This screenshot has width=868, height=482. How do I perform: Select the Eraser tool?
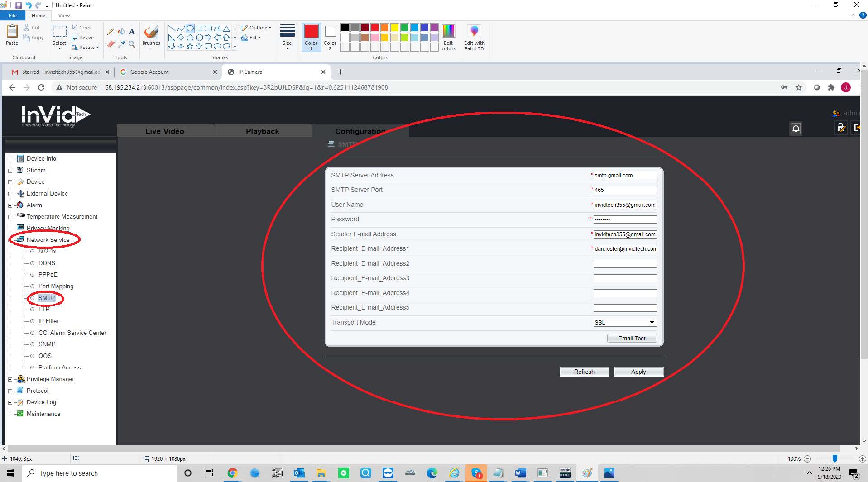pyautogui.click(x=110, y=44)
